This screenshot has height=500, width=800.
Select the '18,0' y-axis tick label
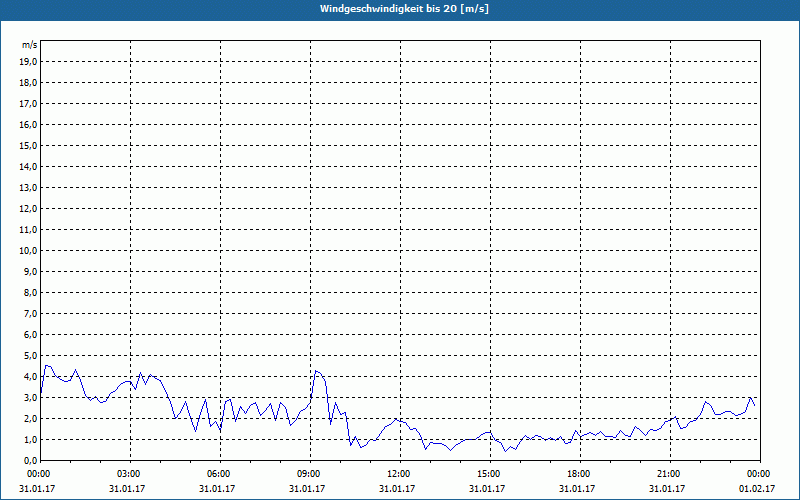tap(28, 83)
